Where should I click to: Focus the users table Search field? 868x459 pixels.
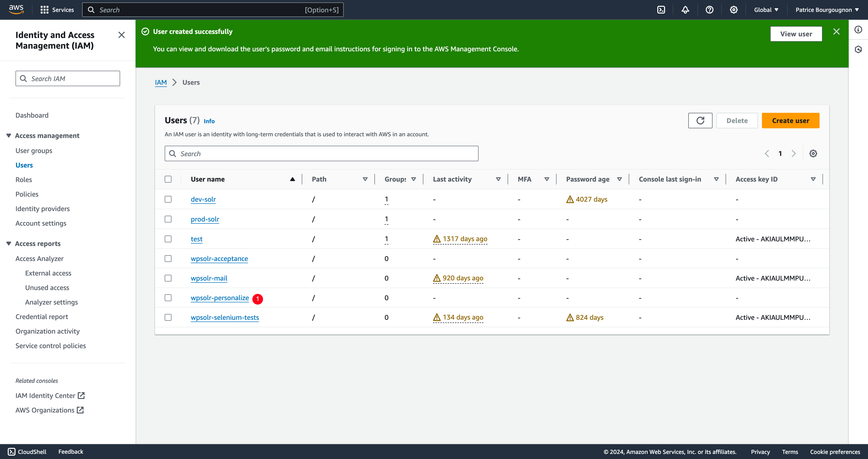(321, 153)
